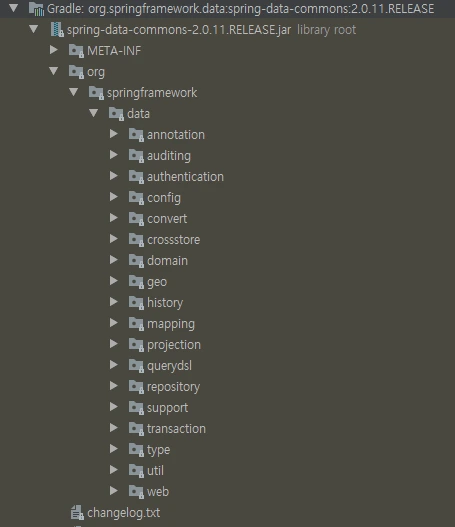Expand the domain package arrow
Screen dimensions: 455x527
(x=114, y=260)
